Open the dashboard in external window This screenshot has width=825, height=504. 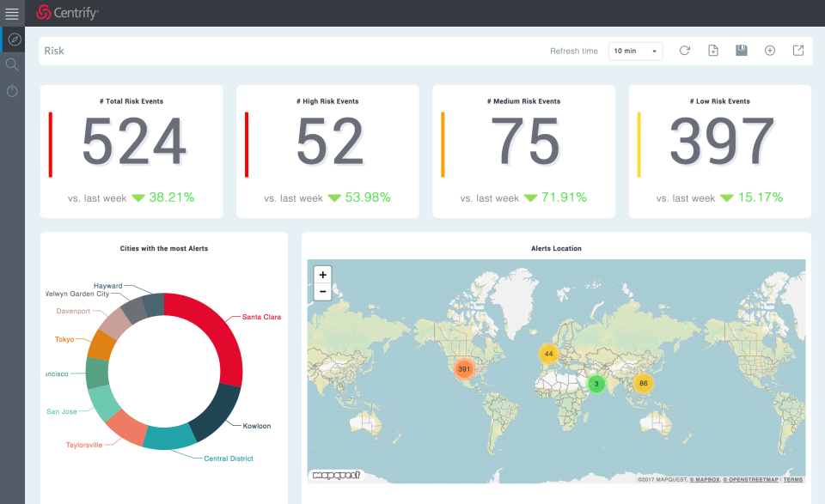pyautogui.click(x=797, y=51)
